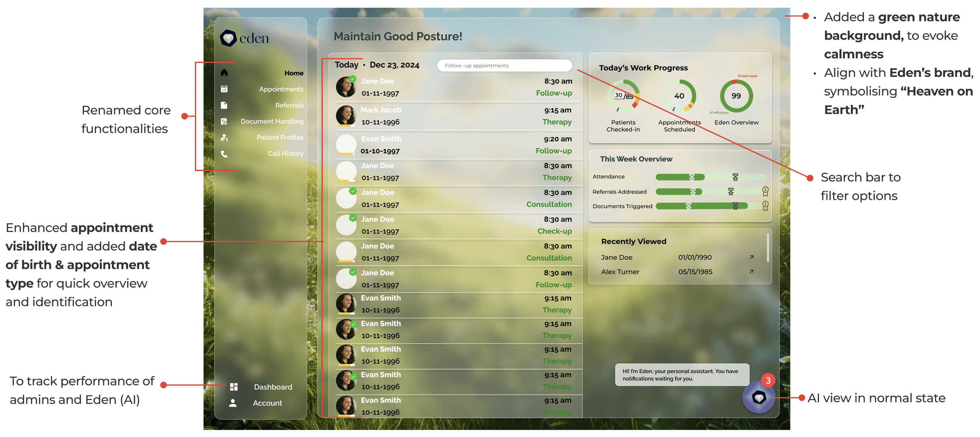980x437 pixels.
Task: Open the Alex Turner recently viewed arrow
Action: (751, 272)
